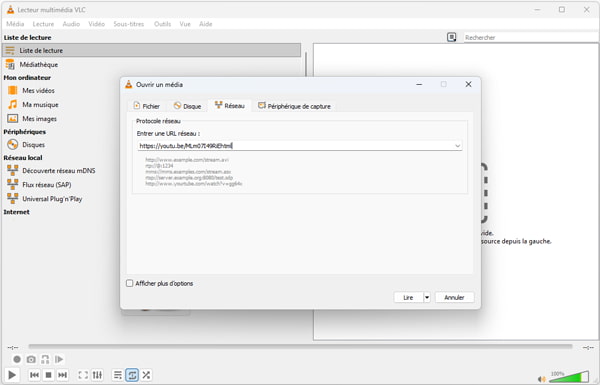
Task: Click the Play button in VLC controls
Action: click(x=12, y=375)
